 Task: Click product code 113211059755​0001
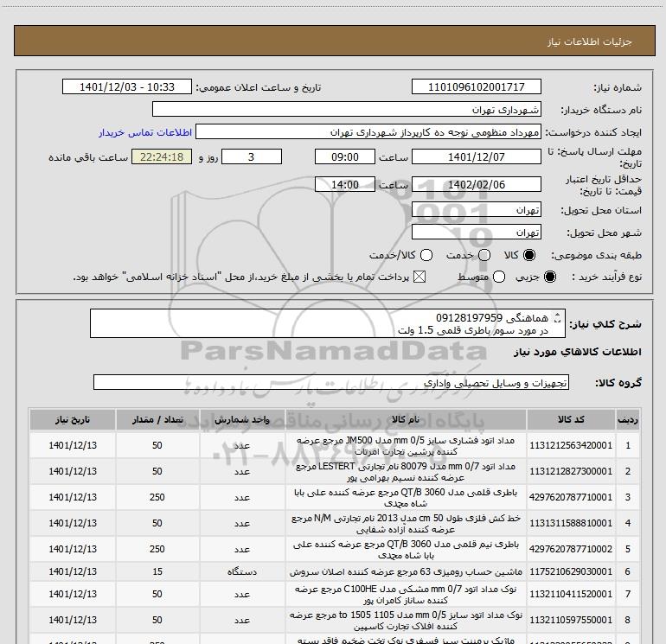[x=571, y=620]
